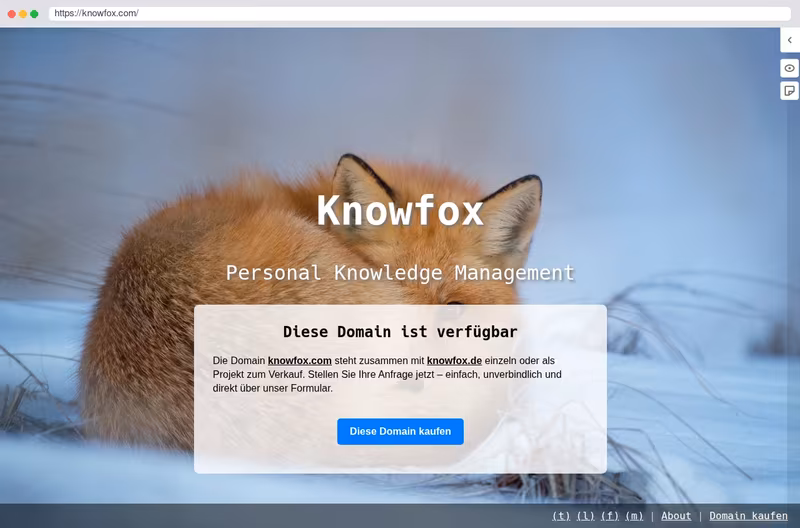
Task: Minimize the window with the yellow button
Action: coord(23,14)
